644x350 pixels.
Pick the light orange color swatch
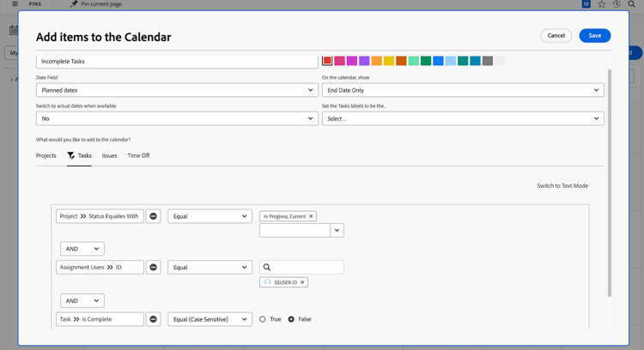pos(376,61)
